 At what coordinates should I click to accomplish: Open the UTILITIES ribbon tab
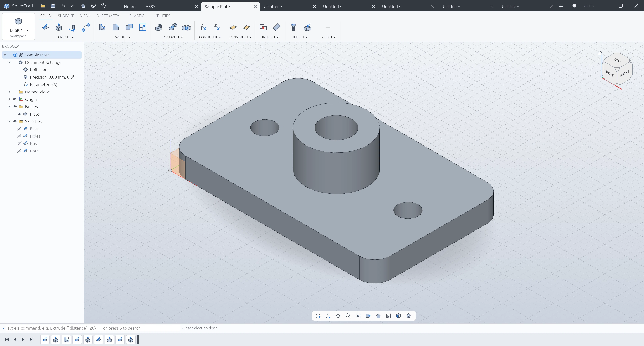click(162, 16)
